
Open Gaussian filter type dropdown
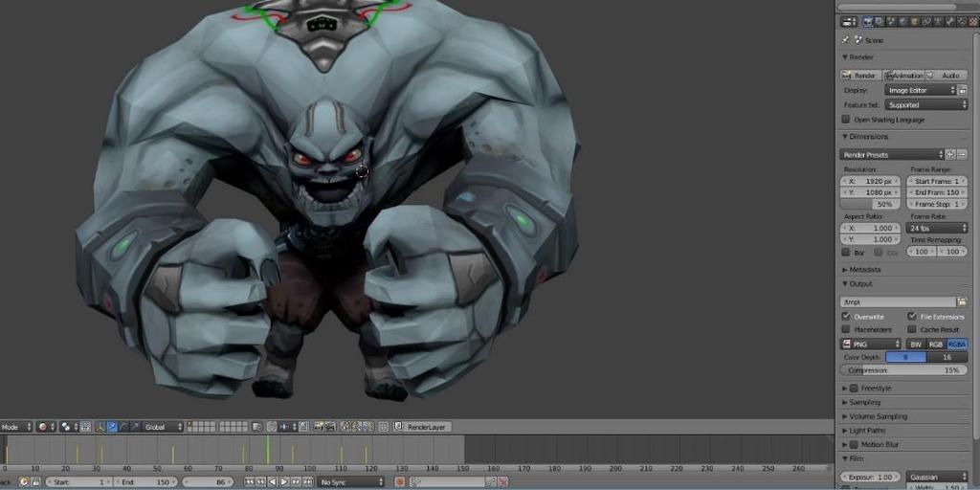936,477
